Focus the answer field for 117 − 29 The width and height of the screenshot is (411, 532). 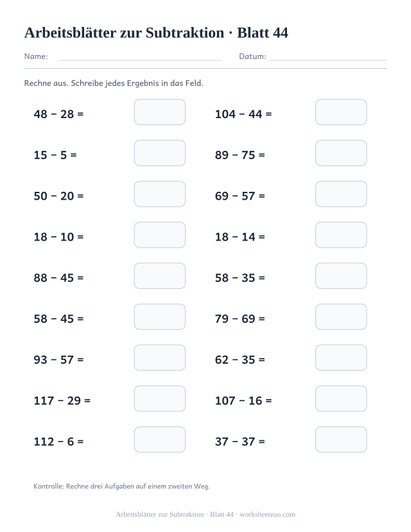click(x=159, y=399)
